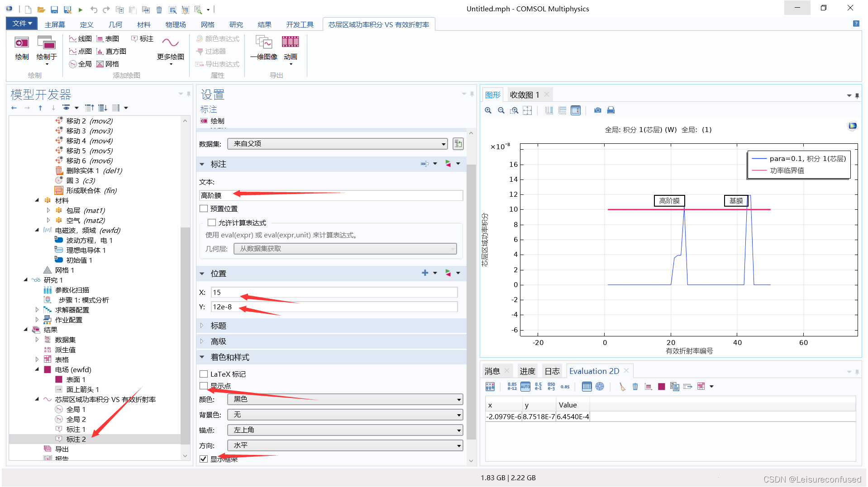Screen dimensions: 868x487
Task: Click the Y position field
Action: pos(334,307)
